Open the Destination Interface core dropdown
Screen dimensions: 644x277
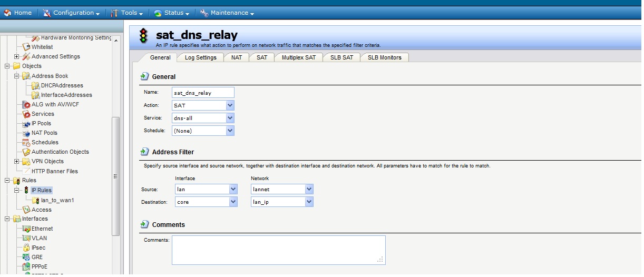coord(206,202)
